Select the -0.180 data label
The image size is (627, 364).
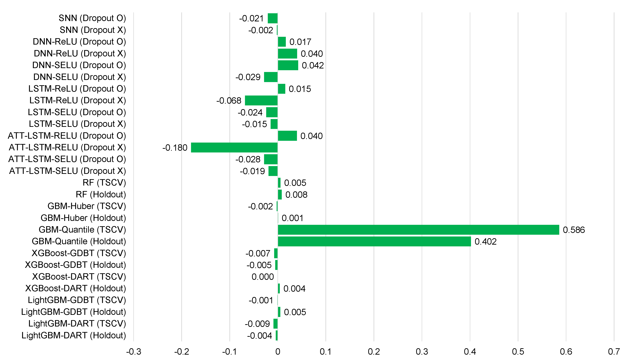tap(175, 148)
